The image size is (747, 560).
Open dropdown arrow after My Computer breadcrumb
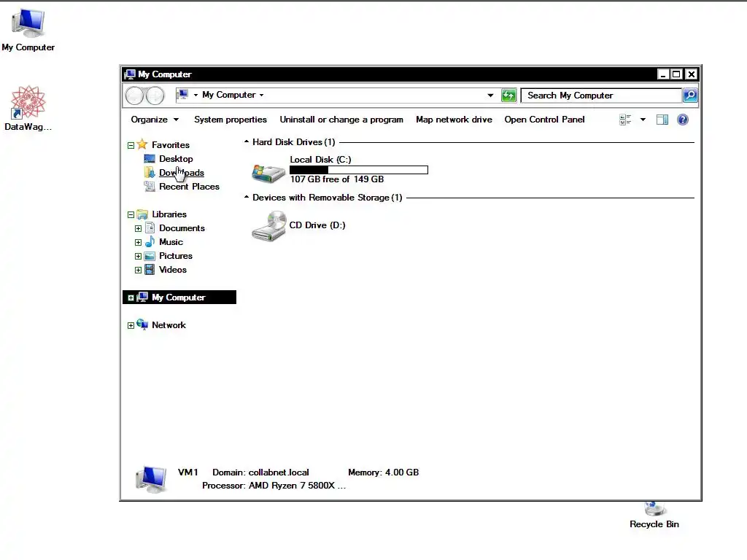pyautogui.click(x=262, y=96)
